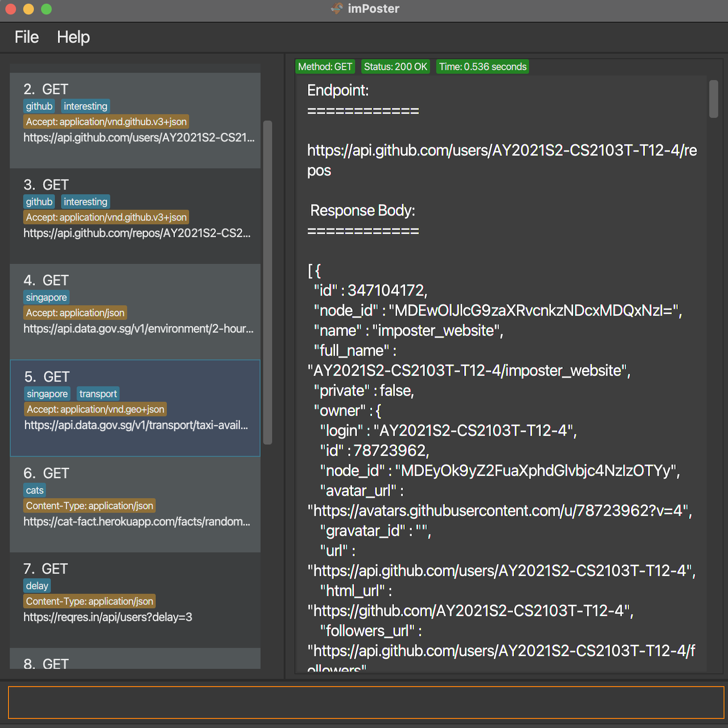
Task: Click the Status: 200 OK badge
Action: [x=395, y=66]
